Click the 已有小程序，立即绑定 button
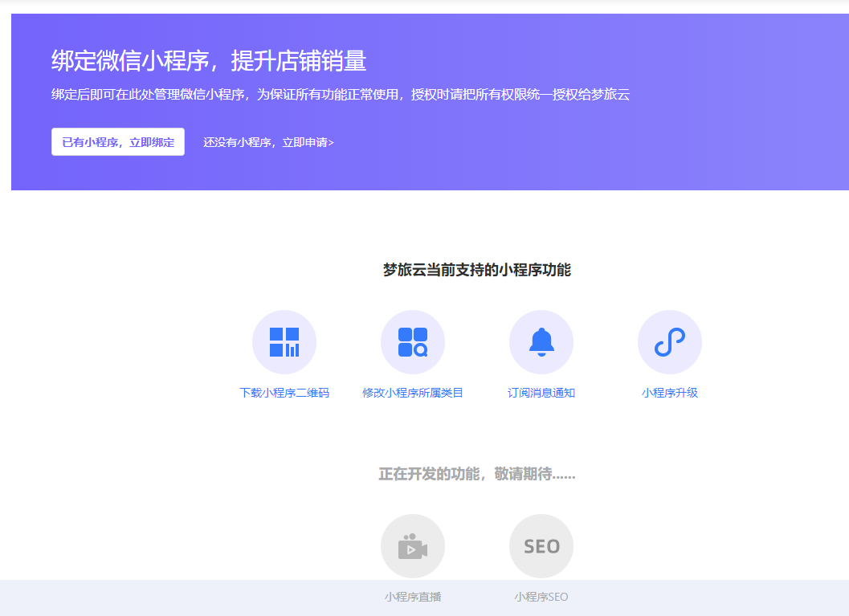Image resolution: width=849 pixels, height=616 pixels. coord(118,142)
